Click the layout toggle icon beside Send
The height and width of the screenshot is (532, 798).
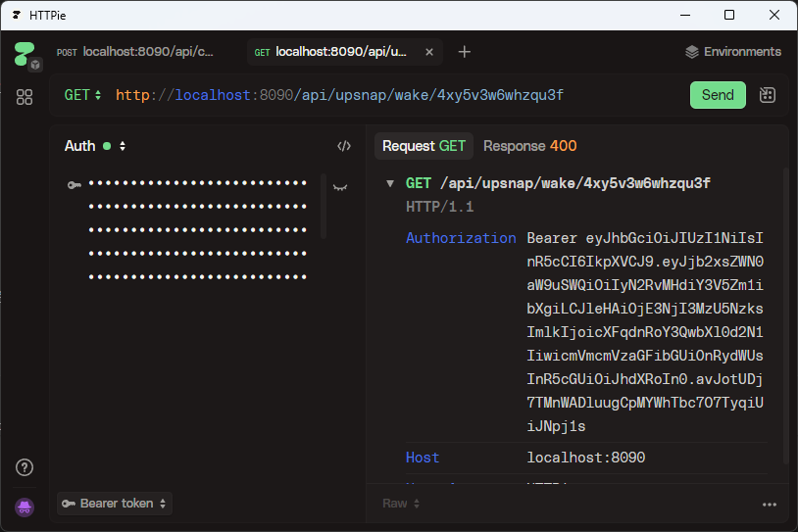[x=768, y=95]
